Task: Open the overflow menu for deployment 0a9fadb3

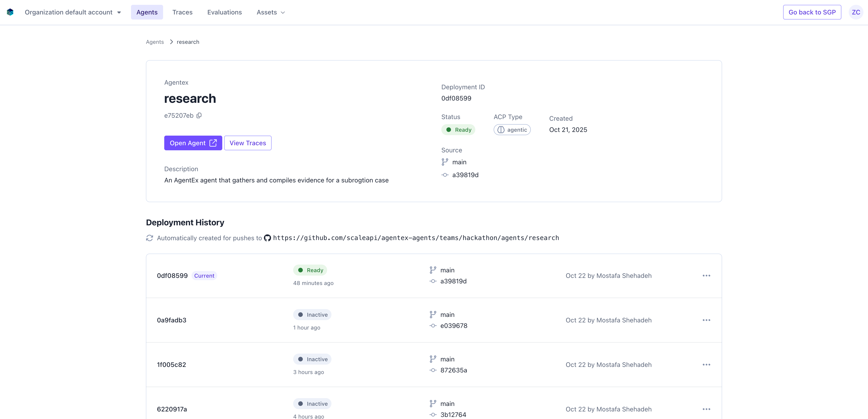Action: coord(707,320)
